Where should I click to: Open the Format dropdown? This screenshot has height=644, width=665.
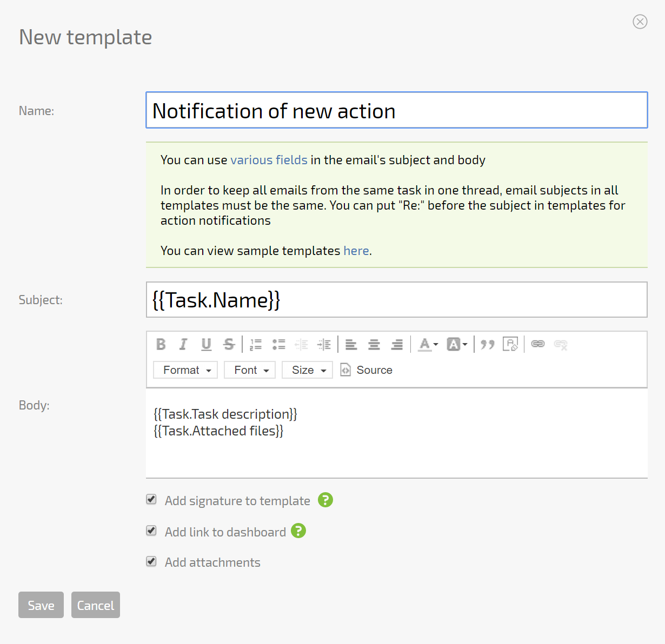(186, 370)
